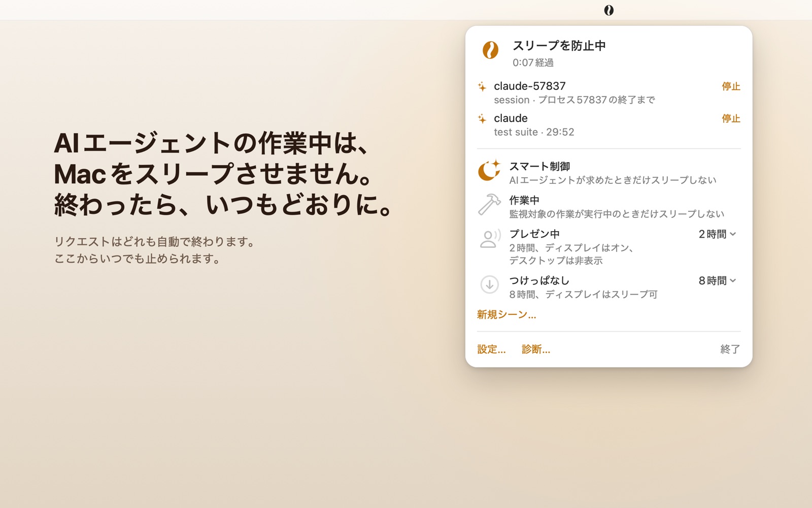812x508 pixels.
Task: Click the 'test suite · 29:52' text
Action: coord(534,132)
